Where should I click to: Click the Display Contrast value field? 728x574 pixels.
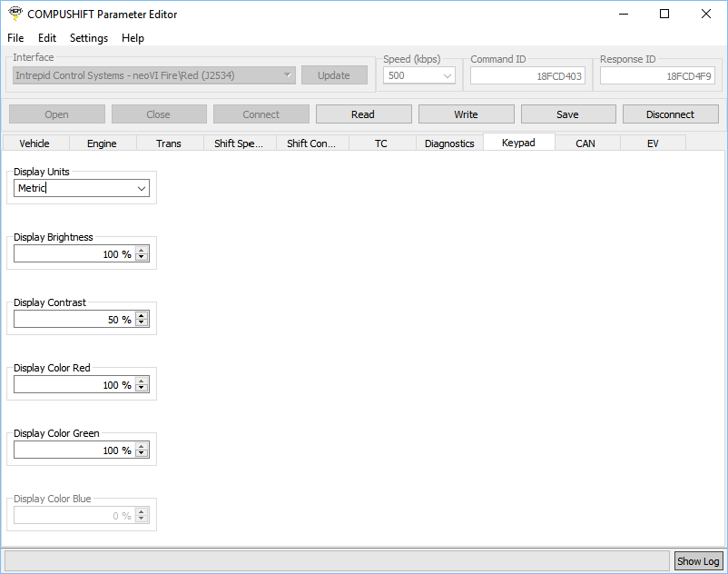click(x=73, y=320)
